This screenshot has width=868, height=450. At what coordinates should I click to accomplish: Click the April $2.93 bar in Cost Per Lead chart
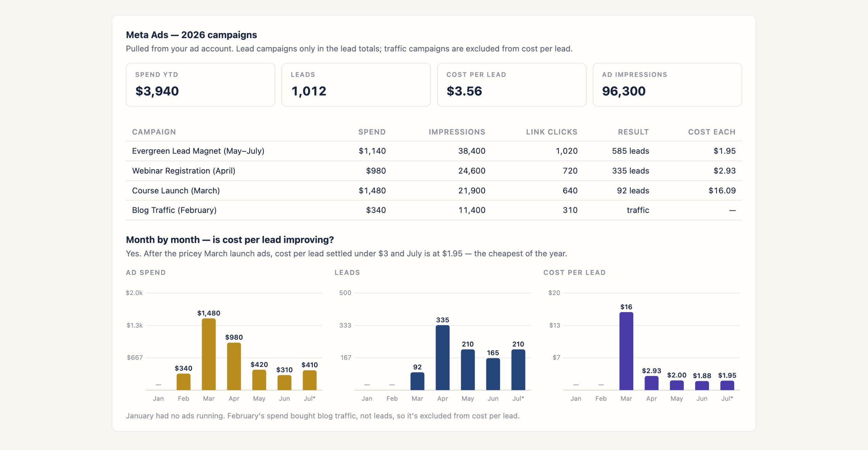(x=651, y=383)
